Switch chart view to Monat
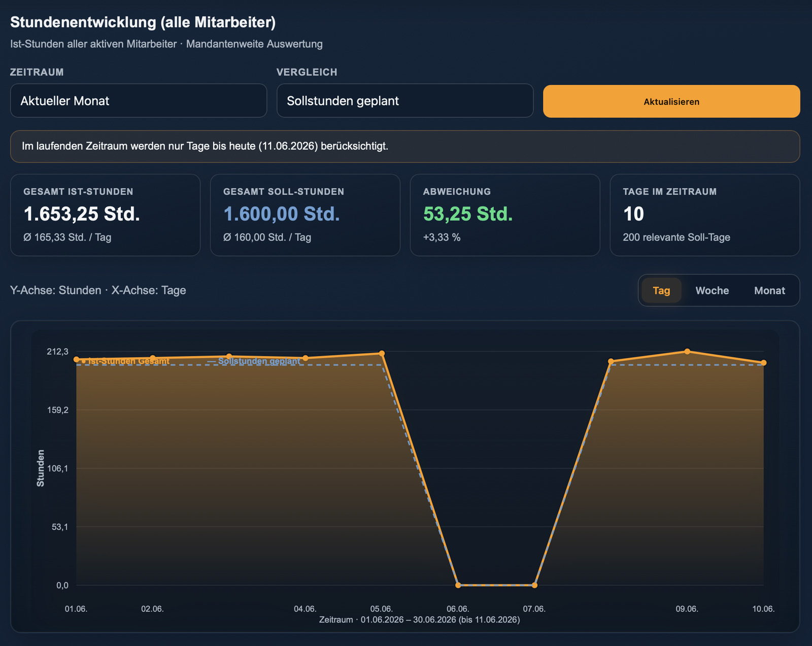Screen dimensions: 812x646 [769, 290]
